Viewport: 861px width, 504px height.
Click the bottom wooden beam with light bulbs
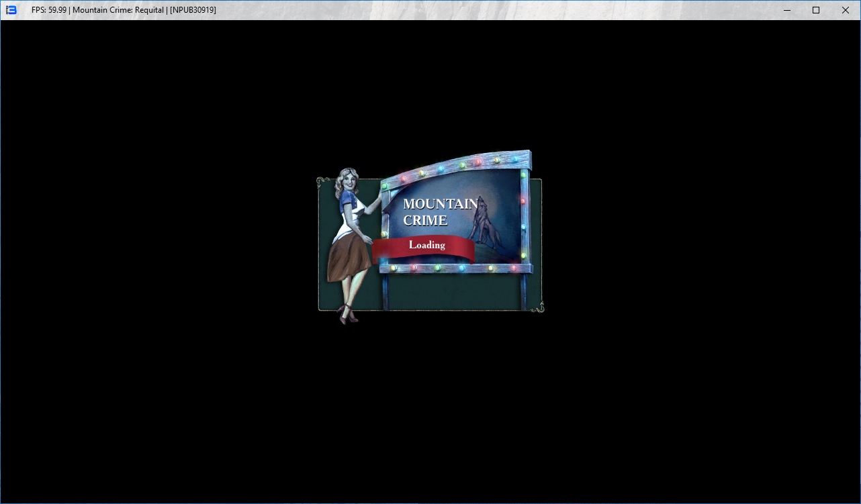tap(455, 268)
